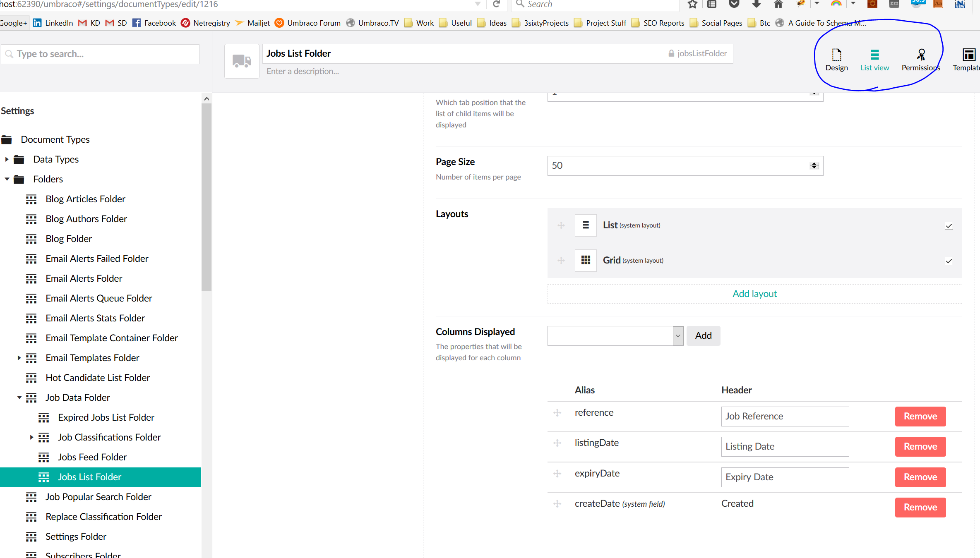
Task: Click the truck document type icon
Action: (x=242, y=61)
